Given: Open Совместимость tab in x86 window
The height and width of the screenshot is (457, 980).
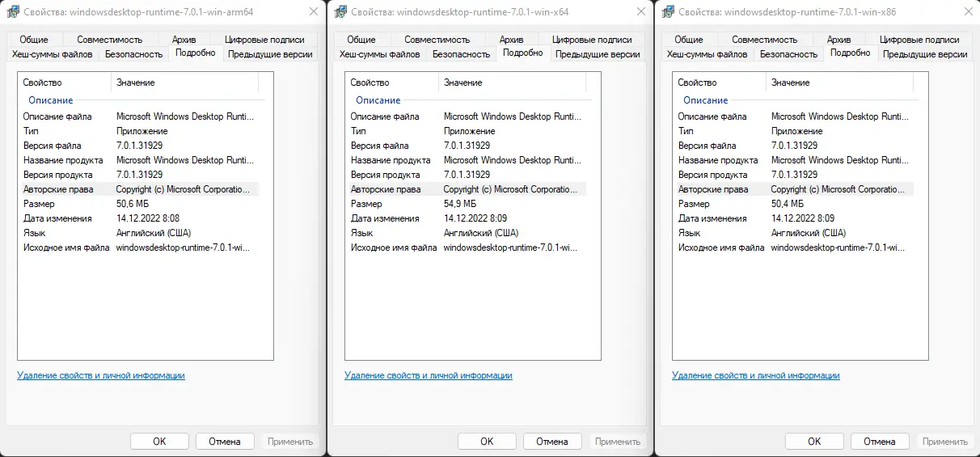Looking at the screenshot, I should (765, 39).
